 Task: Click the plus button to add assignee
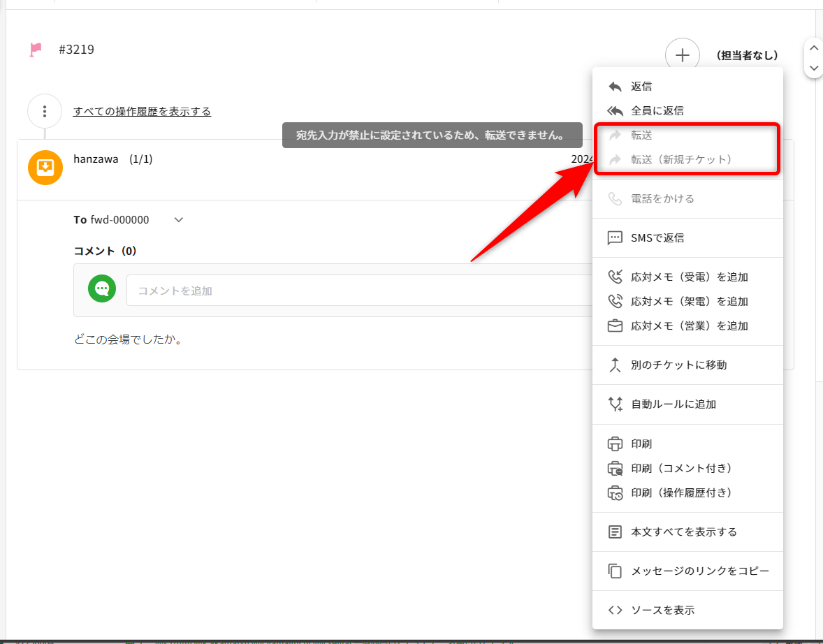point(682,55)
